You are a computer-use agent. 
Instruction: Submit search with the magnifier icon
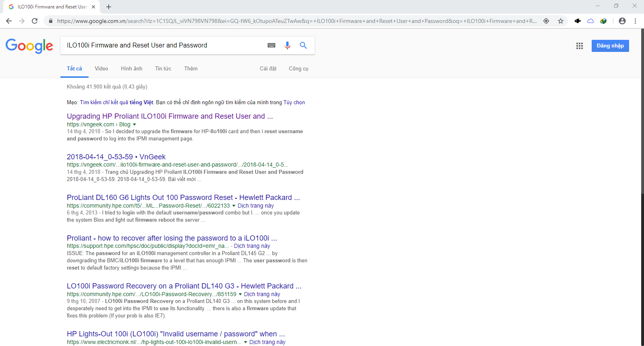(x=303, y=45)
